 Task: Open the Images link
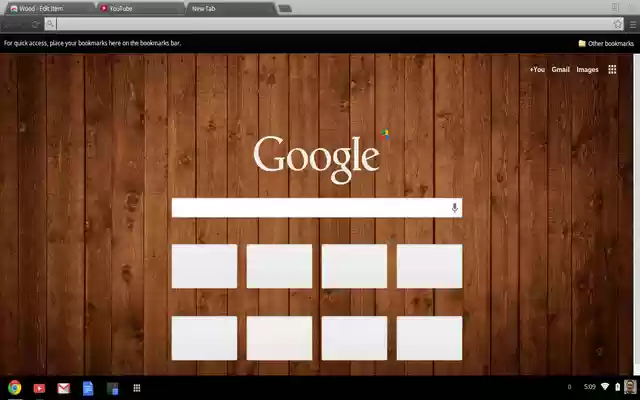(587, 70)
